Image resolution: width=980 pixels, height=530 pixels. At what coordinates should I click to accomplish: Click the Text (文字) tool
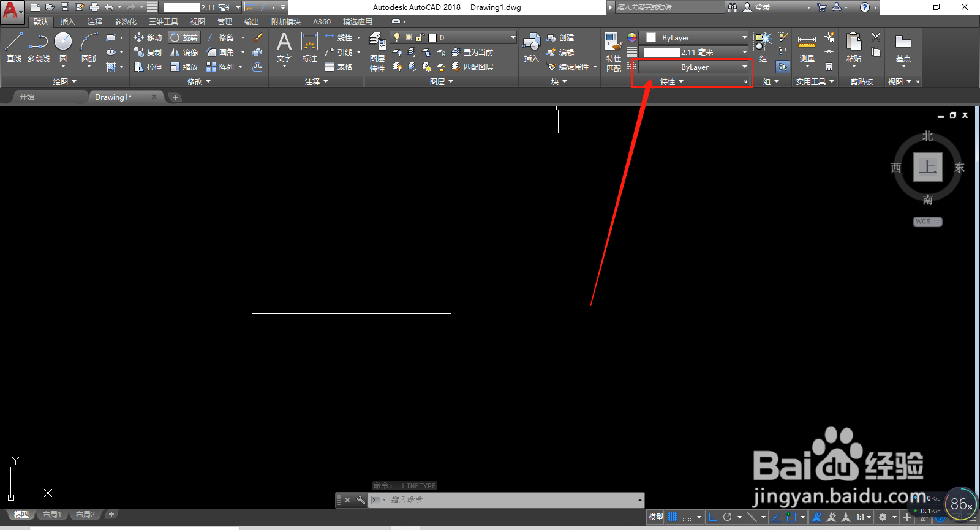(284, 48)
